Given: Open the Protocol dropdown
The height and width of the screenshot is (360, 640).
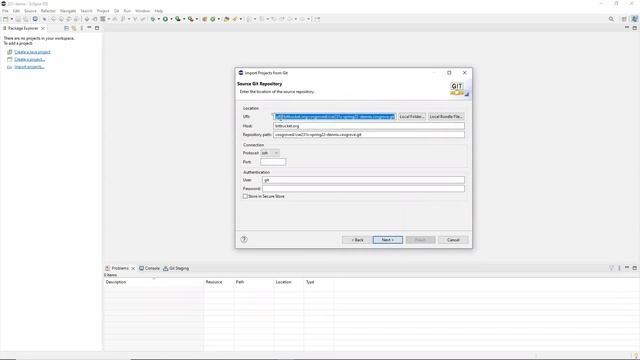Looking at the screenshot, I should point(270,153).
